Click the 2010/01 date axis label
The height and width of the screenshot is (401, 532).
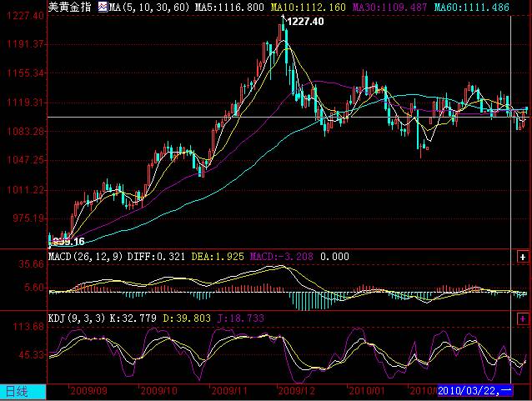(367, 391)
